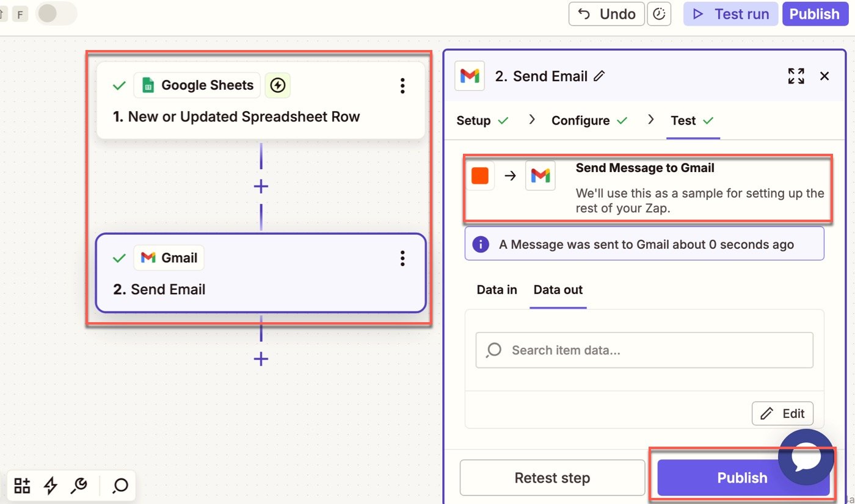Click the Gmail icon beside Send Message
855x504 pixels.
click(540, 176)
